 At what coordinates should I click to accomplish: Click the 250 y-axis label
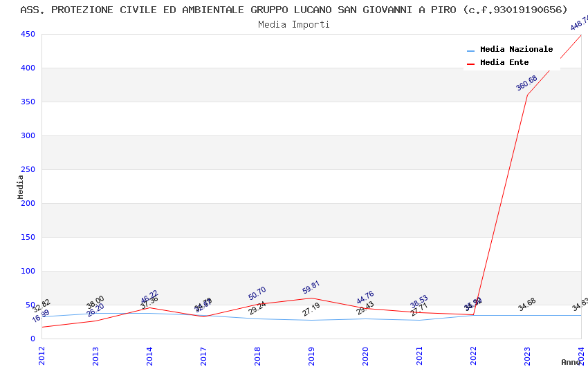[28, 169]
